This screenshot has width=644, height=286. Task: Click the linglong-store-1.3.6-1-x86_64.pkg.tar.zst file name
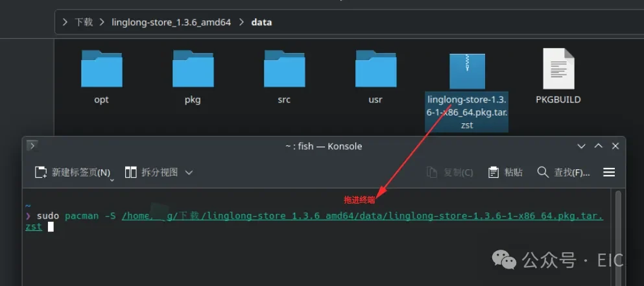point(466,112)
